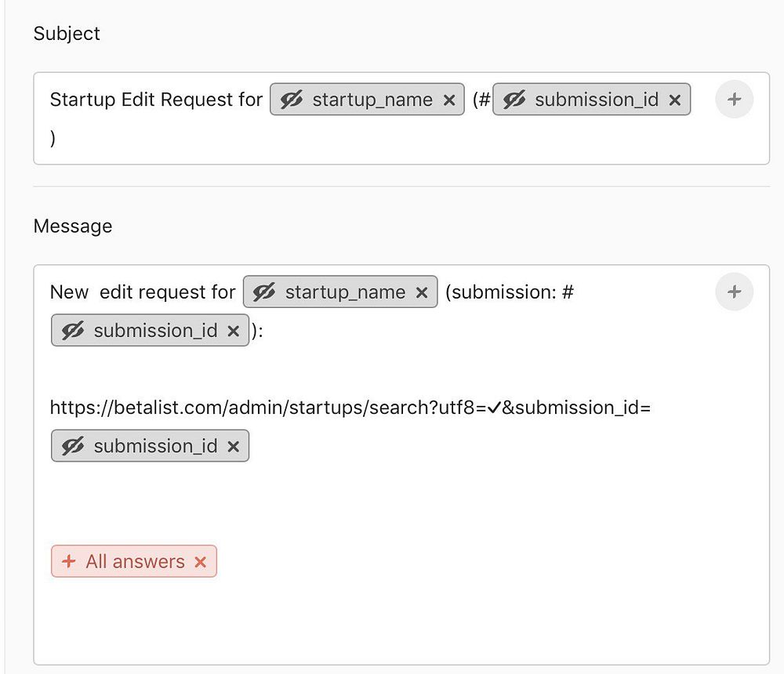Image resolution: width=784 pixels, height=674 pixels.
Task: Click hidden-eye icon on submission_id tag after URL
Action: pos(73,446)
